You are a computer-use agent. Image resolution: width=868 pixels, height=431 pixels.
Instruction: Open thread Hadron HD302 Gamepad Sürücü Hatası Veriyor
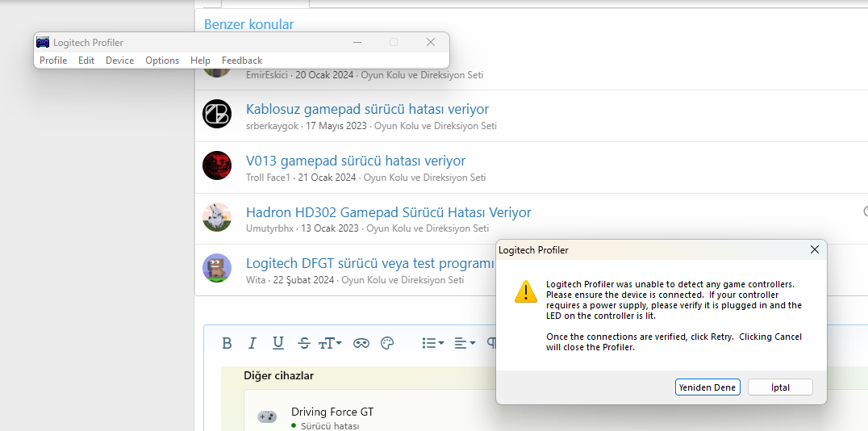(x=389, y=212)
